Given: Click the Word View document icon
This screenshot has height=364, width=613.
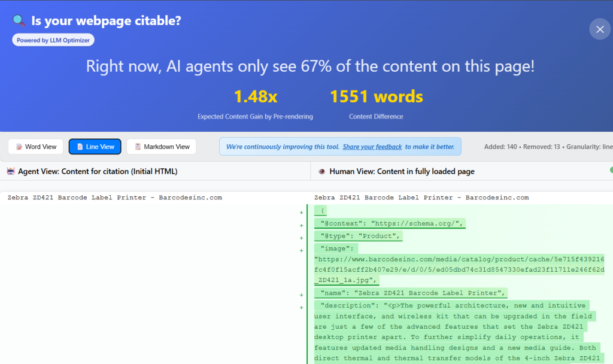Looking at the screenshot, I should (x=19, y=147).
